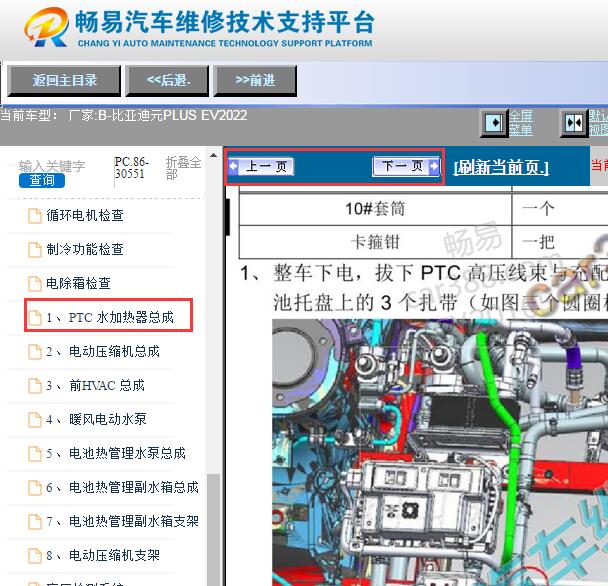Click document icon beside 前HVAC 总成
Image resolution: width=608 pixels, height=586 pixels.
coord(35,386)
